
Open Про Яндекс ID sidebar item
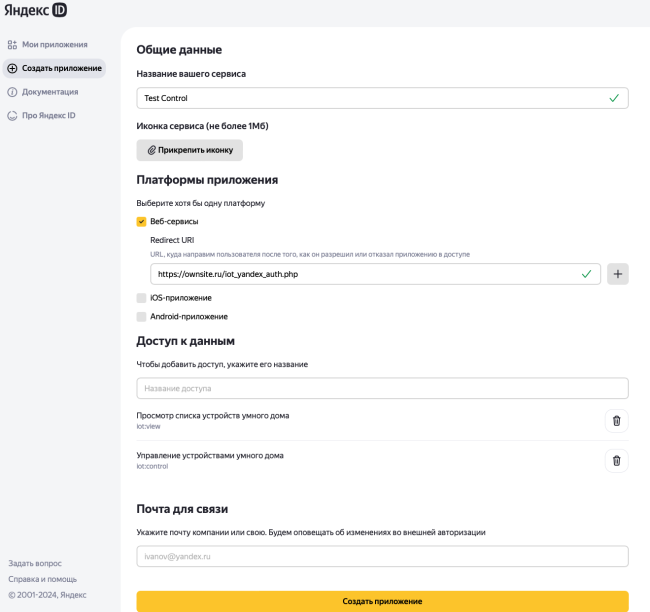(49, 115)
